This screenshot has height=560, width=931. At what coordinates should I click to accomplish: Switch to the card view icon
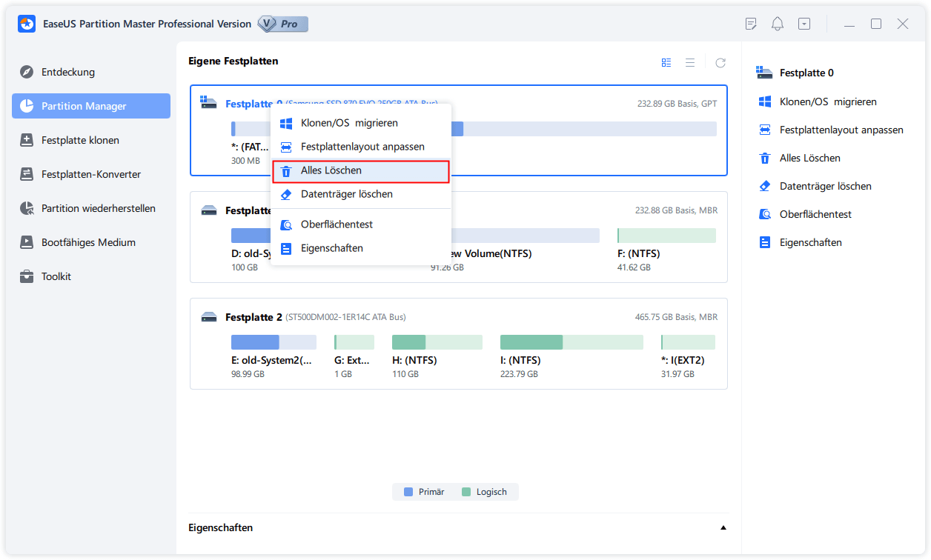click(666, 63)
